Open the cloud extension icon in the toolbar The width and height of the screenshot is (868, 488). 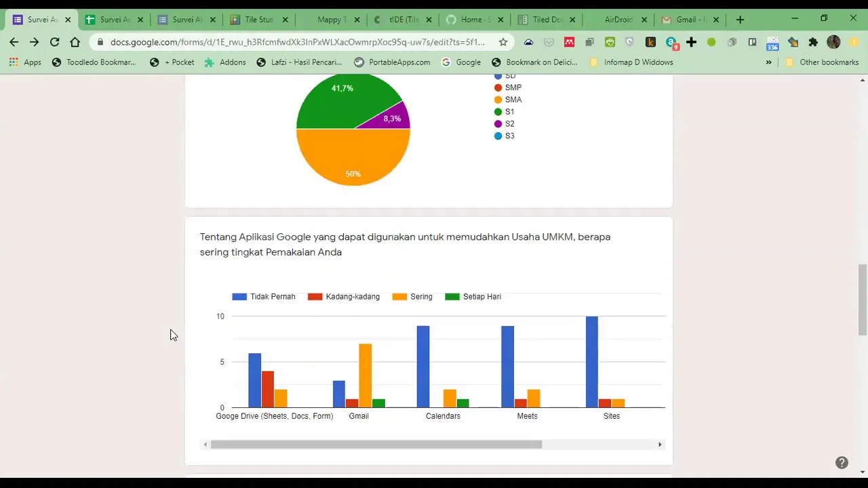point(529,42)
